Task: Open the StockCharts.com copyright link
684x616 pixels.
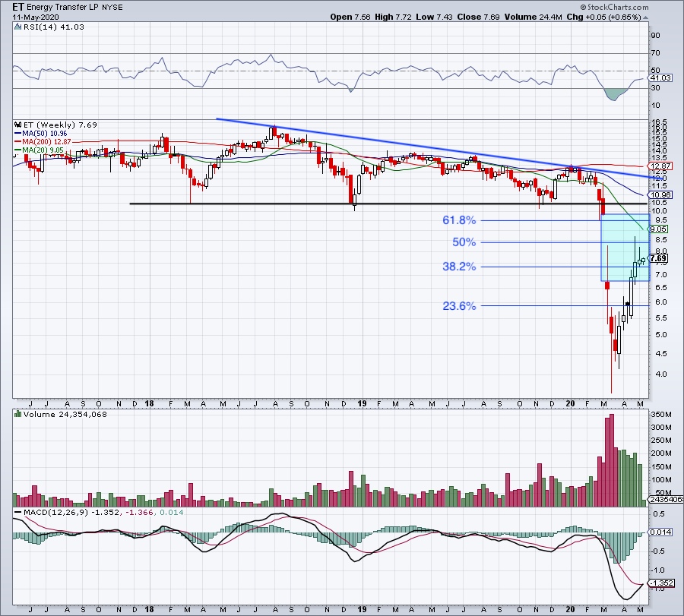Action: [614, 7]
